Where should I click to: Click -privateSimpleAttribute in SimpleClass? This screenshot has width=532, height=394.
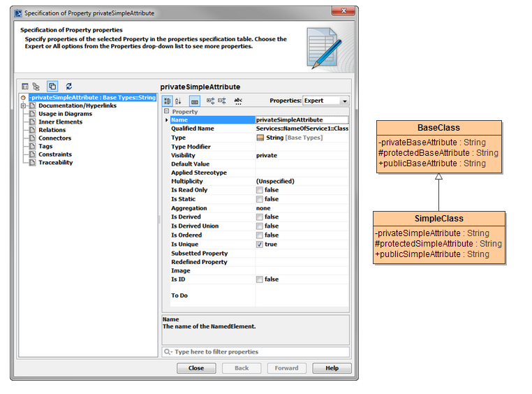(x=432, y=233)
